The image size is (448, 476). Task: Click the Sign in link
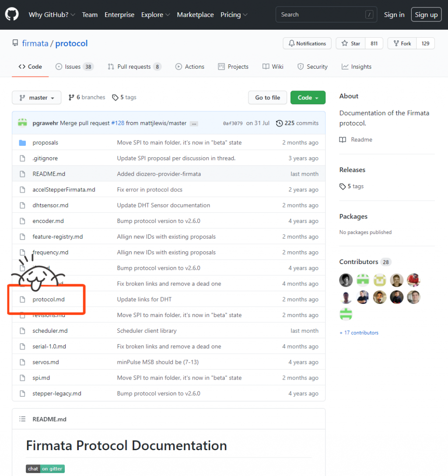coord(394,14)
